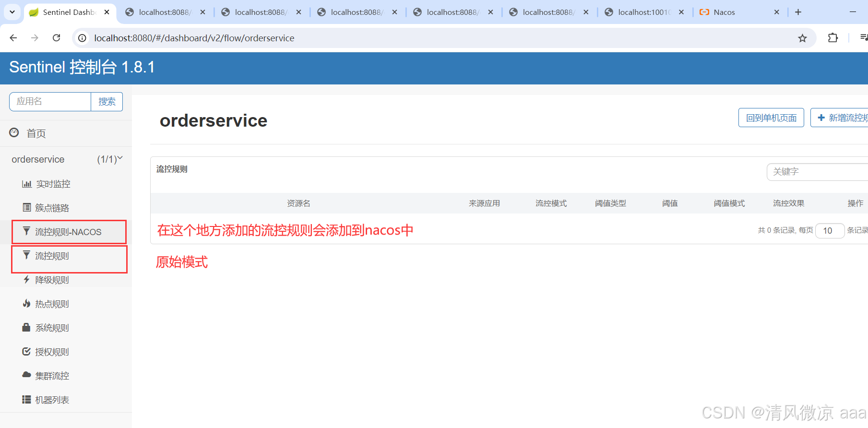Open the tab search dropdown arrow

[12, 12]
